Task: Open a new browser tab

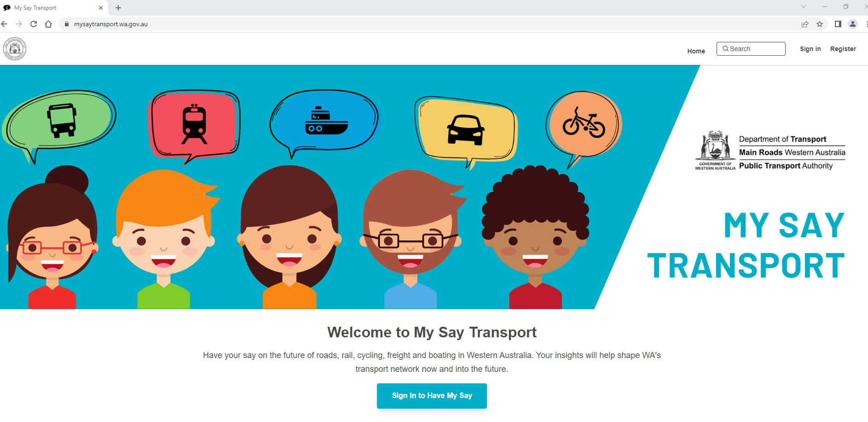Action: [118, 8]
